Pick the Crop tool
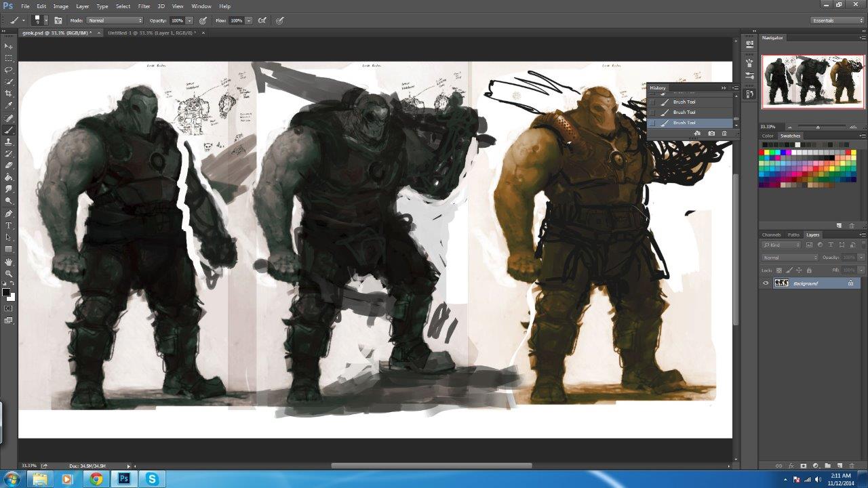The height and width of the screenshot is (488, 868). [9, 94]
